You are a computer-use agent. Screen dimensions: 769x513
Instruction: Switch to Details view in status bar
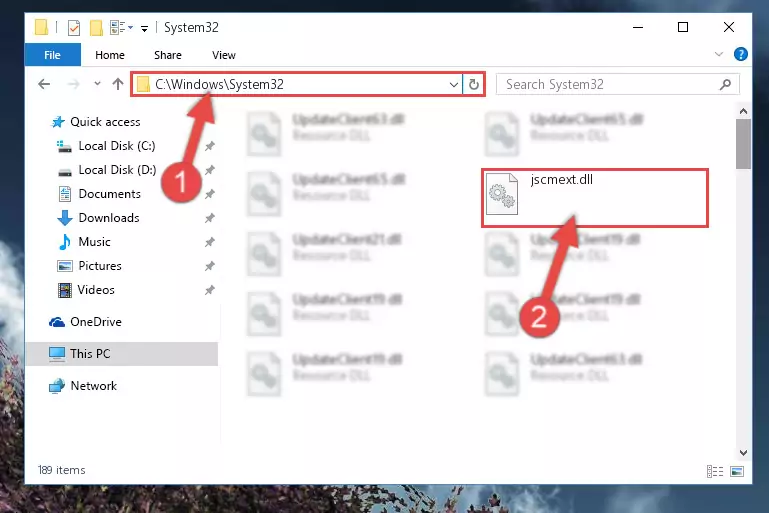[x=715, y=471]
